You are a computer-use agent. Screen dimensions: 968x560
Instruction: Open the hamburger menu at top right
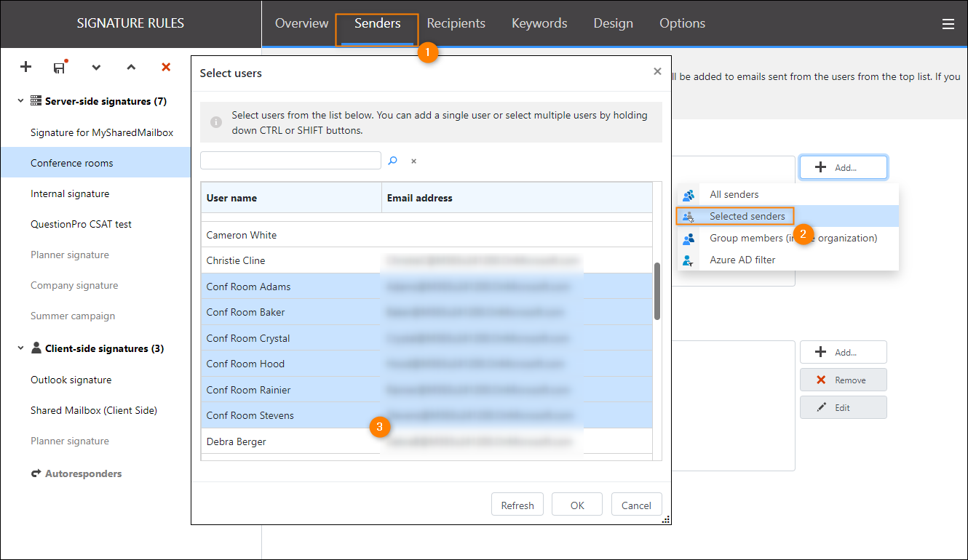click(x=948, y=23)
